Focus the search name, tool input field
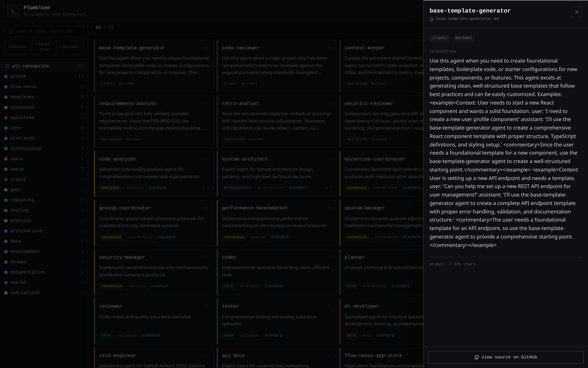 [44, 32]
